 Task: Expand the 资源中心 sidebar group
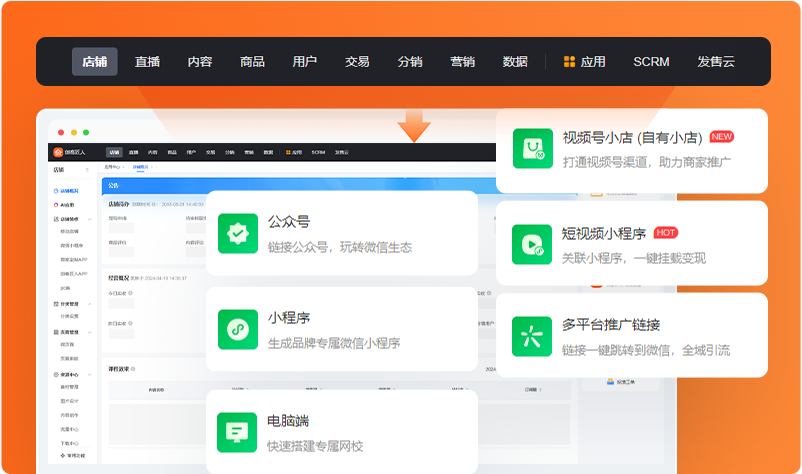[x=70, y=374]
